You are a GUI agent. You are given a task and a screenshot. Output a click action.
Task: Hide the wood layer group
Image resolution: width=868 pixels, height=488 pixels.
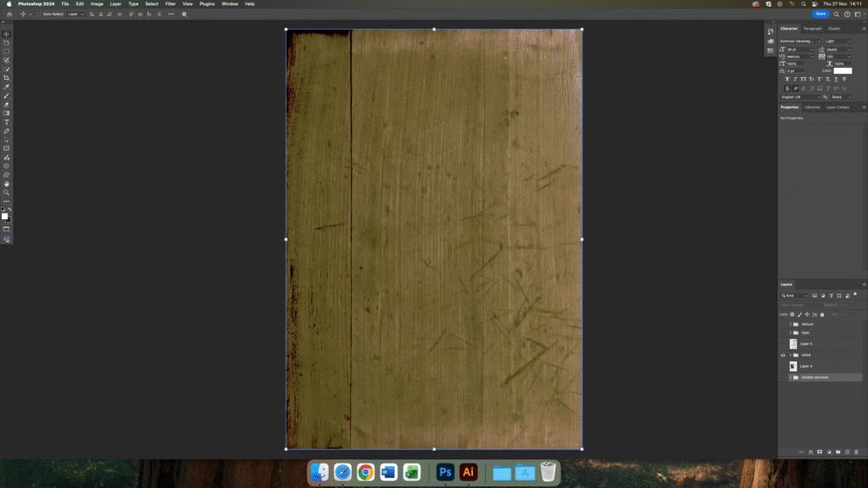click(x=782, y=355)
